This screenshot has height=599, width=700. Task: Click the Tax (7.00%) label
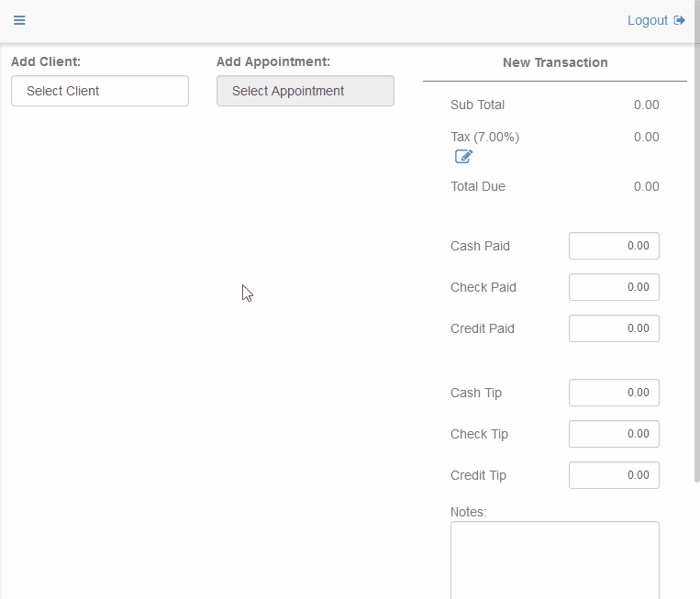click(484, 137)
